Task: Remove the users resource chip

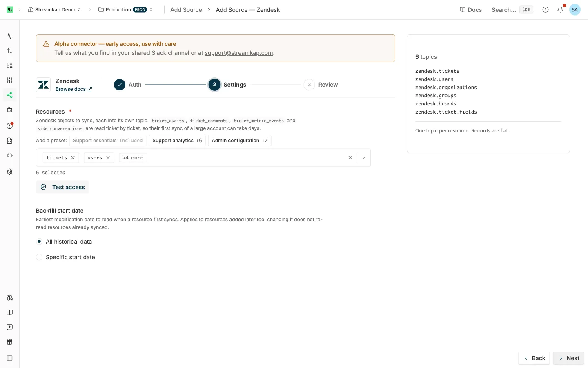Action: pyautogui.click(x=108, y=158)
